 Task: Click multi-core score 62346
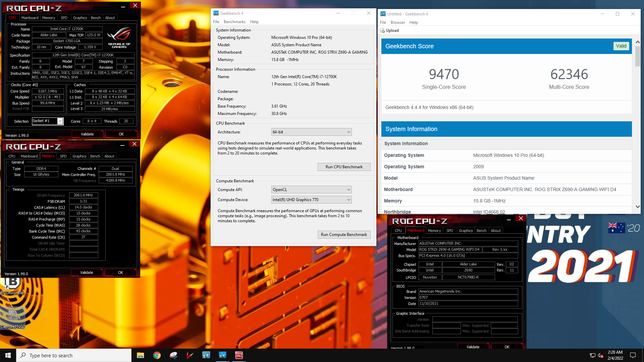569,74
